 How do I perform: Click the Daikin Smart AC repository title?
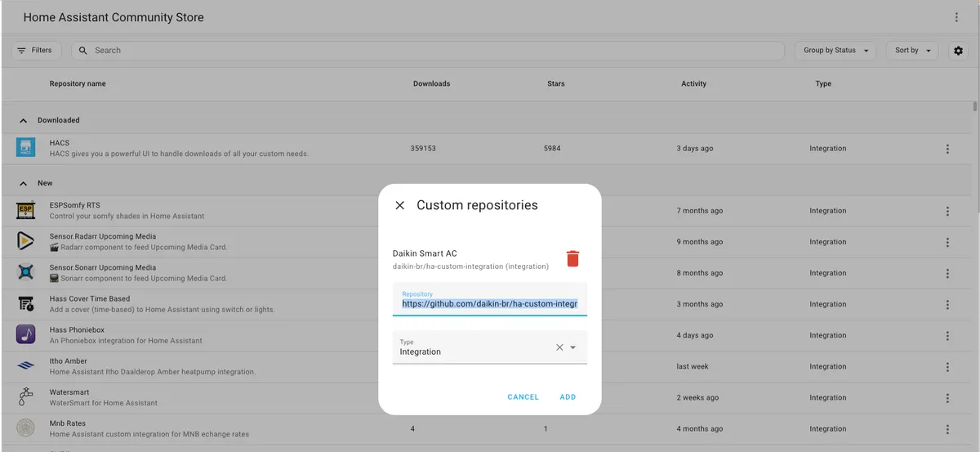(x=425, y=253)
